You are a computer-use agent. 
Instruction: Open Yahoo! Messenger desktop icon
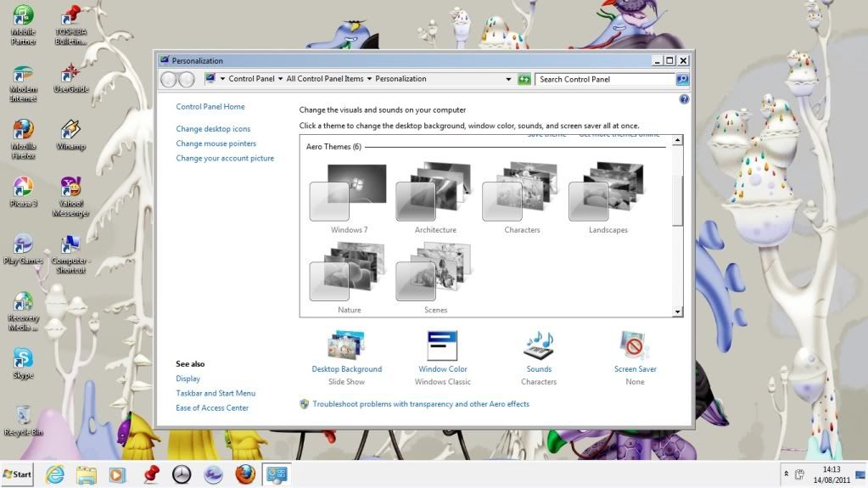click(70, 197)
